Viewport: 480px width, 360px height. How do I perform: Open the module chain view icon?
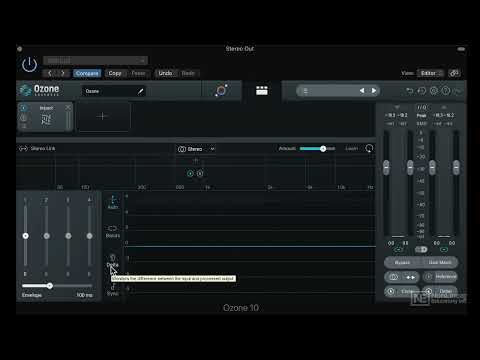click(262, 90)
